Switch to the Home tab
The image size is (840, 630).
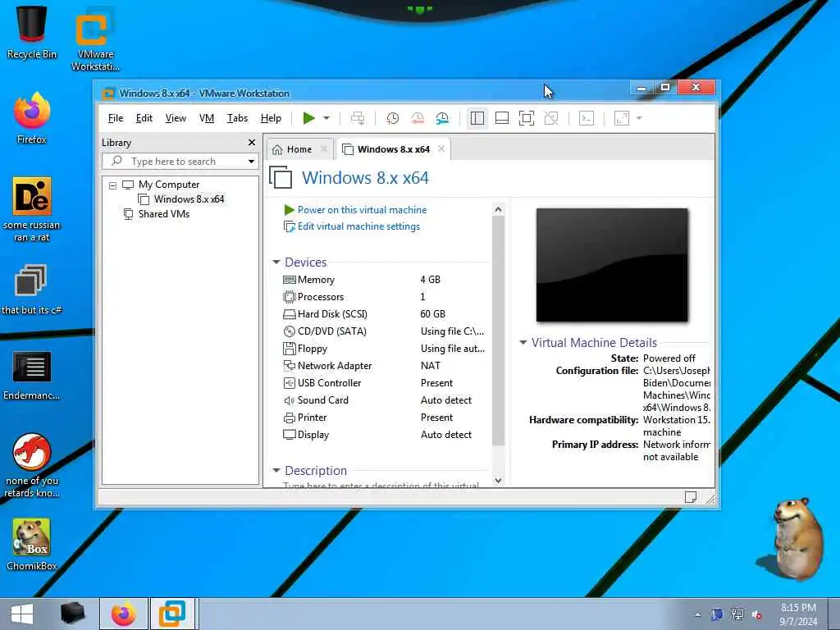299,149
